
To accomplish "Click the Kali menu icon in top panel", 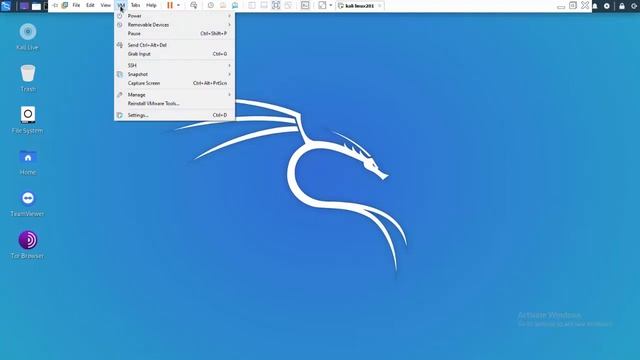I will pos(6,6).
